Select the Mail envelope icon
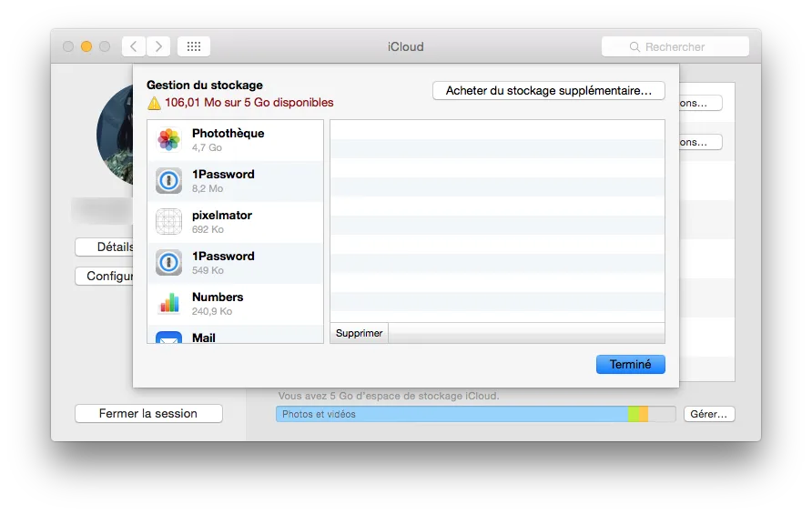The image size is (812, 514). (x=168, y=337)
